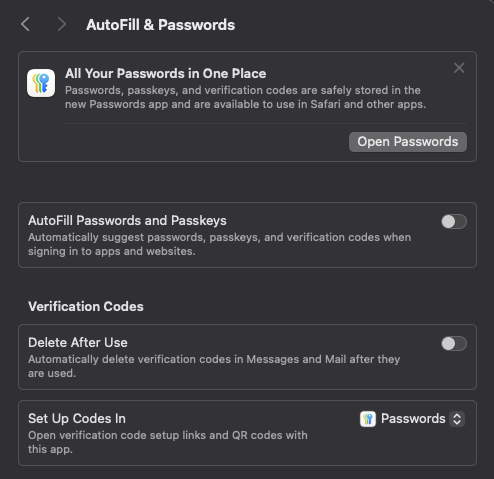The image size is (494, 479).
Task: Go forward using the right chevron
Action: click(x=61, y=24)
